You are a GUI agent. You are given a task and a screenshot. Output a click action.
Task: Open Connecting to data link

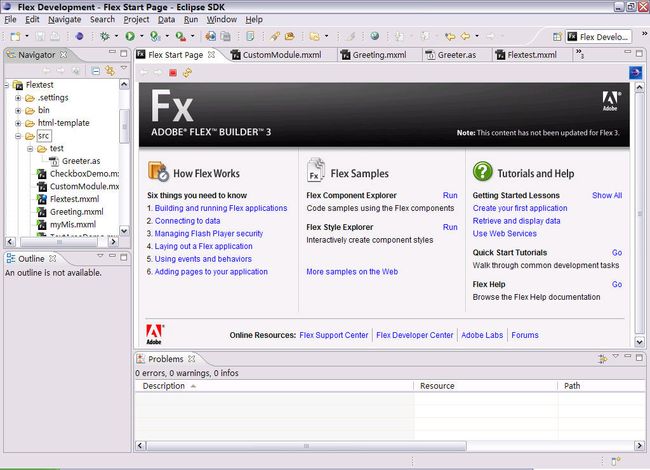point(187,221)
